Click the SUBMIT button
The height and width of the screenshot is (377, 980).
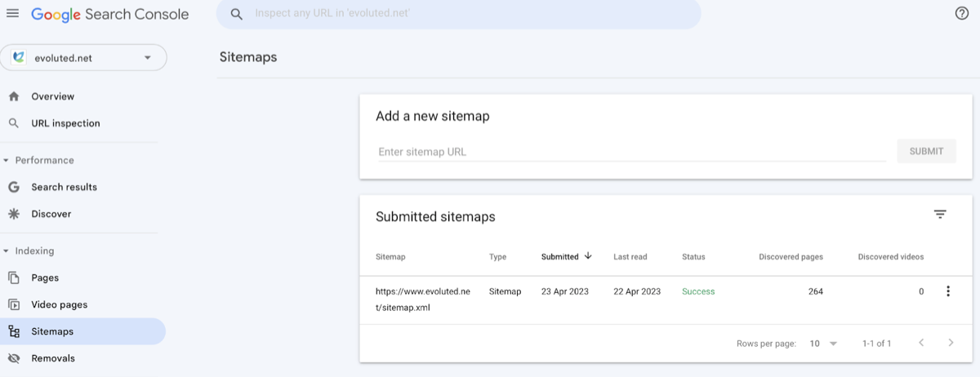pyautogui.click(x=926, y=151)
